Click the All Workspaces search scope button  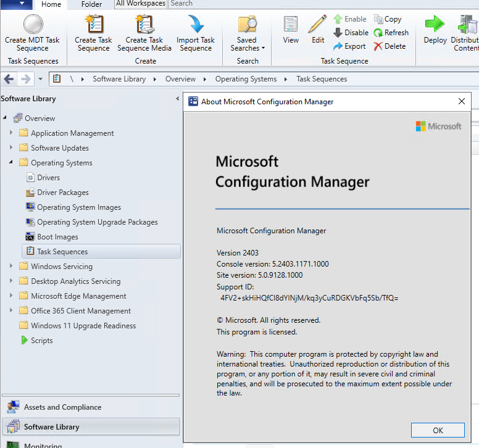(141, 4)
